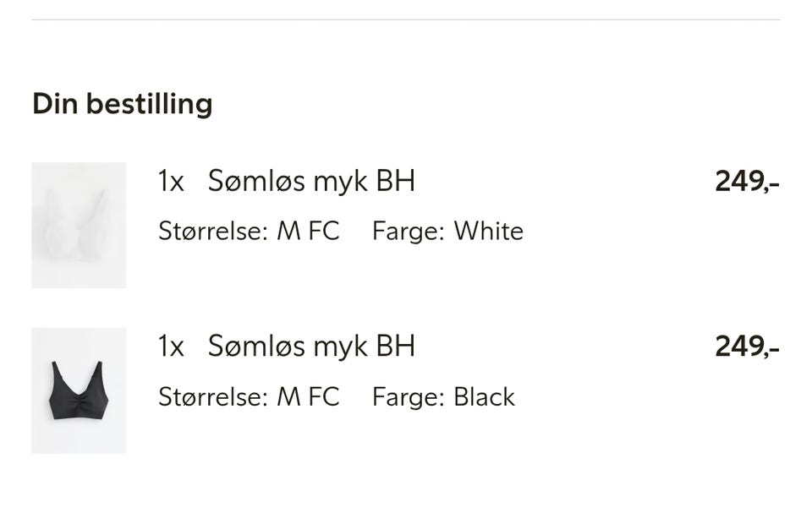The image size is (812, 513).
Task: Click the 1x quantity of the white bra
Action: point(171,182)
